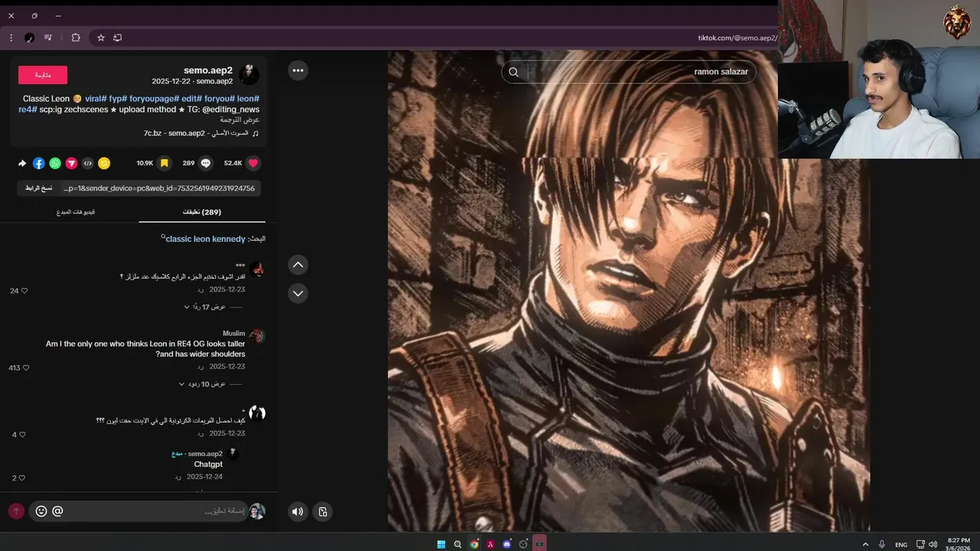
Task: Insert an emoji in the comment box
Action: pos(41,511)
